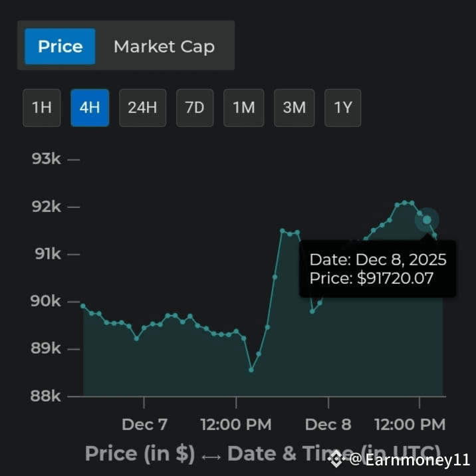
Task: Click the last data point on the line
Action: [435, 235]
